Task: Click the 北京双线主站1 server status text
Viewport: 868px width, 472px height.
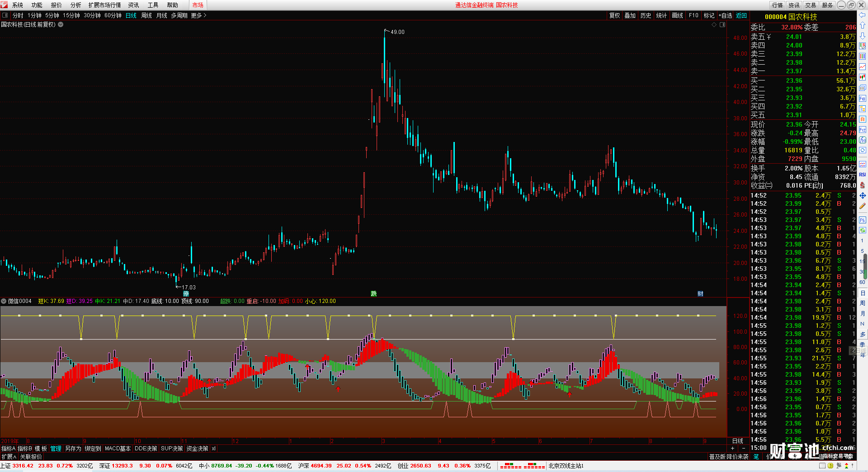Action: (566, 466)
